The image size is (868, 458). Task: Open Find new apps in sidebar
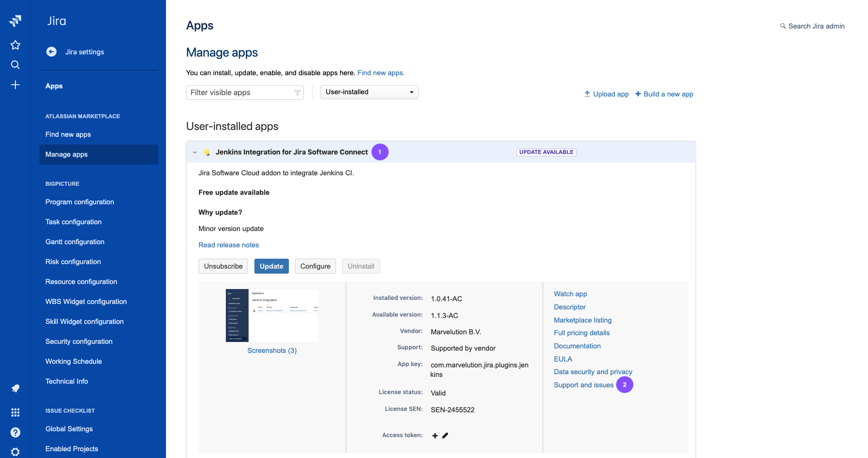point(68,135)
